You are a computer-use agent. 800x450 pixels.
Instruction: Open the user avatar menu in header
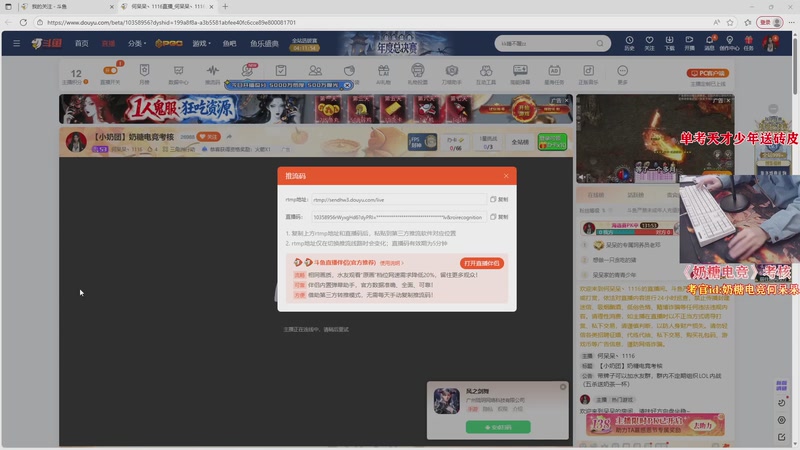point(769,43)
